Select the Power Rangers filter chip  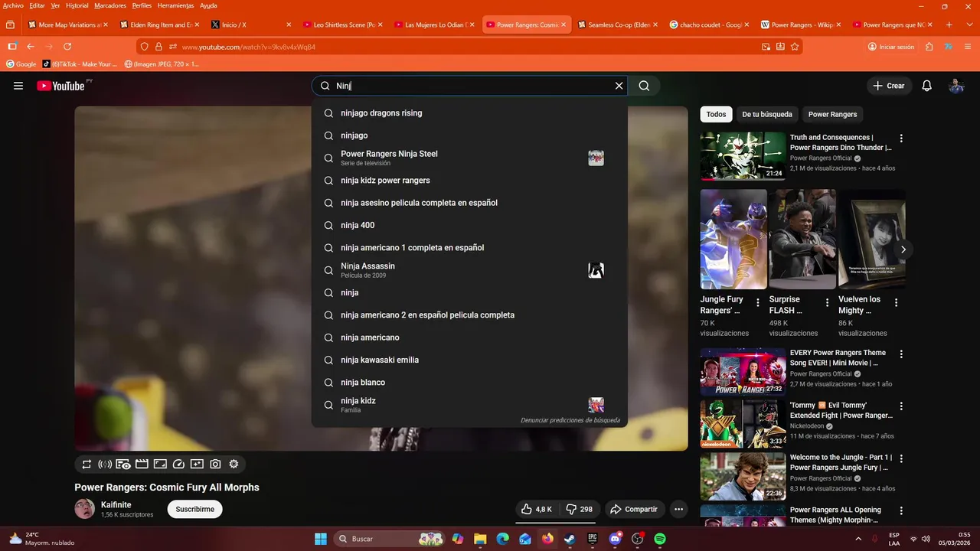(x=832, y=114)
